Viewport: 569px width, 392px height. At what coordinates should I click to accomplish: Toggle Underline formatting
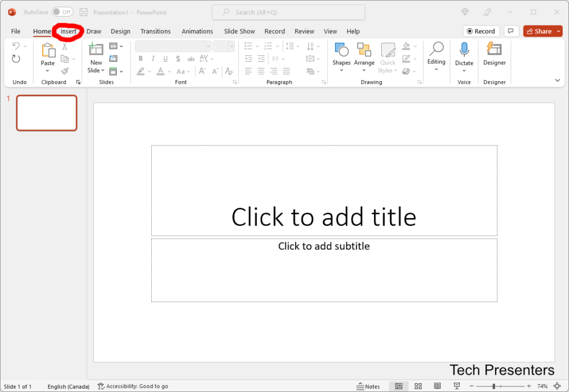click(166, 59)
